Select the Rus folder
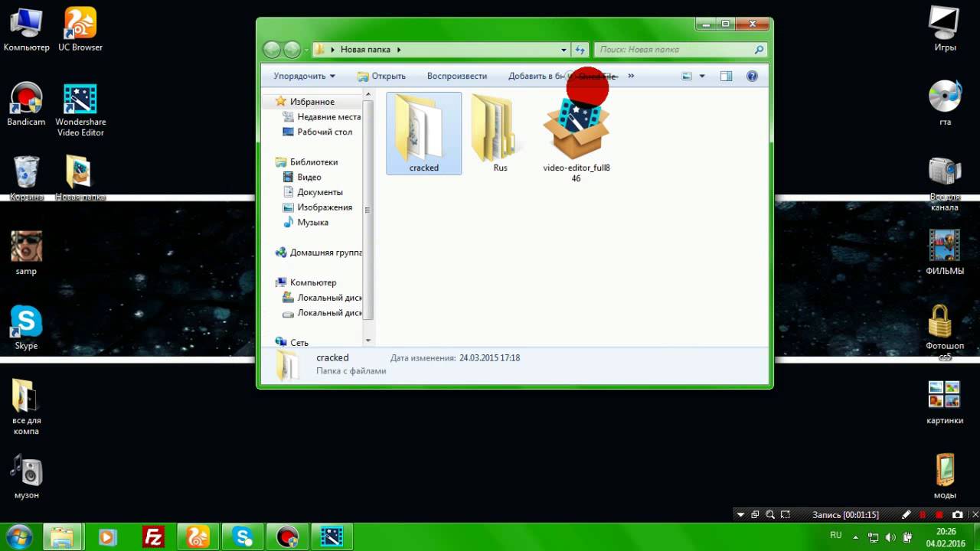Screen dimensions: 980x551 (x=500, y=133)
